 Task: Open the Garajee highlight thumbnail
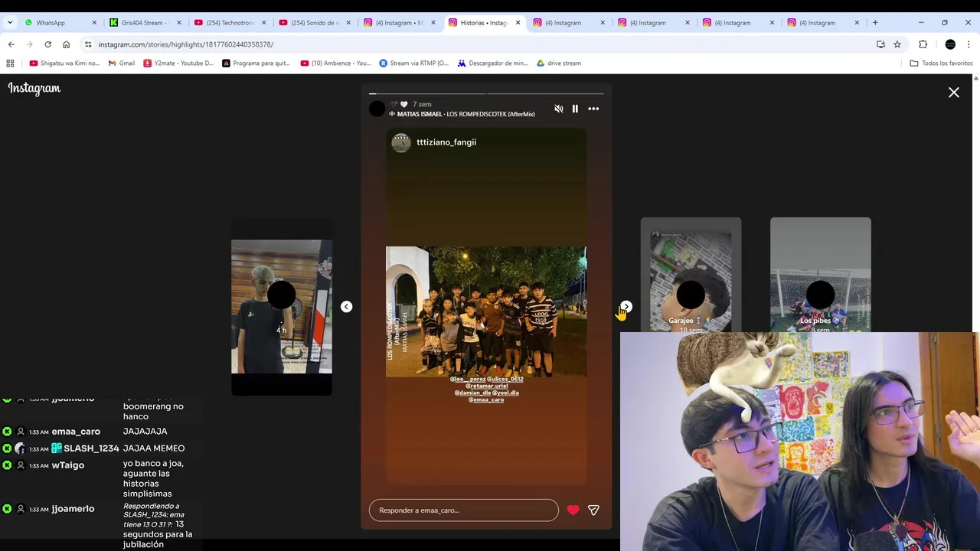click(x=691, y=275)
